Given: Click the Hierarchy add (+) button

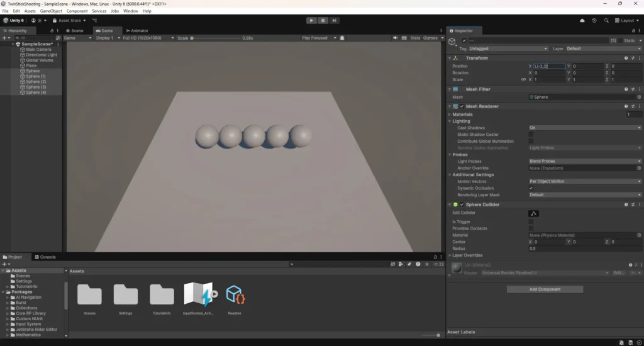Looking at the screenshot, I should pyautogui.click(x=4, y=38).
